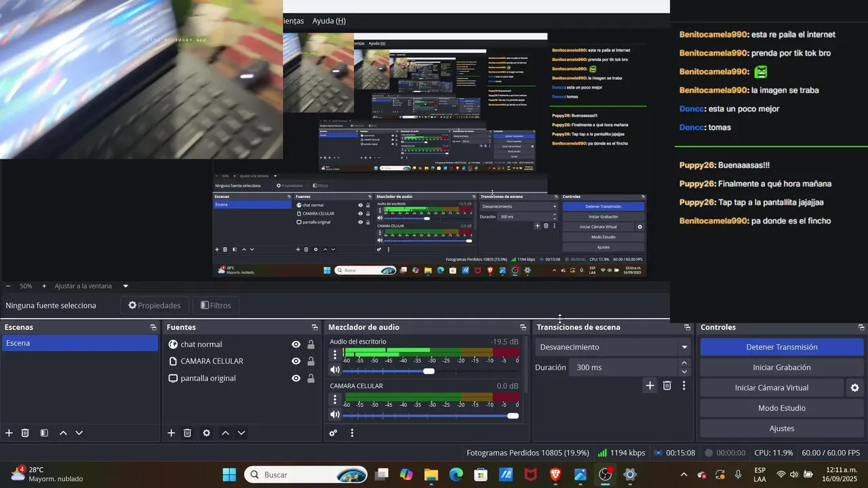Move source down in Fuentes panel
This screenshot has width=868, height=488.
[241, 433]
